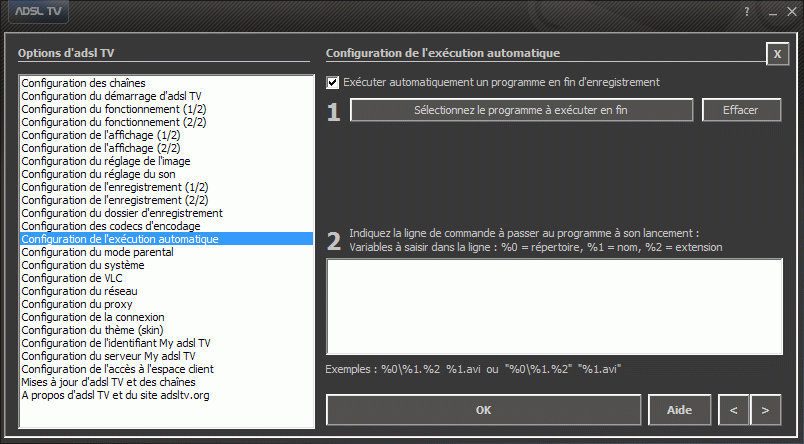Open Configuration de VLC
This screenshot has height=444, width=804.
point(167,278)
